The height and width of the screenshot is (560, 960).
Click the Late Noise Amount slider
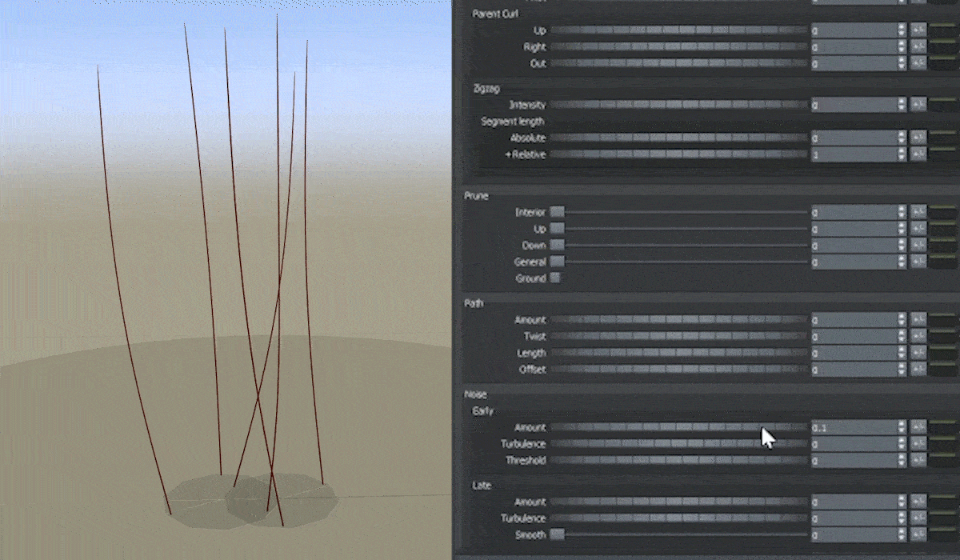tap(679, 502)
